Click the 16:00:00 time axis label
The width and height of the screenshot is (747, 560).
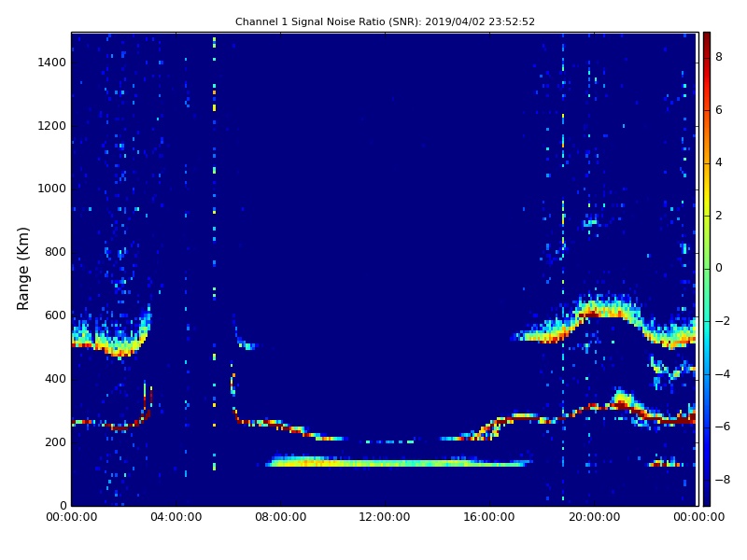click(x=489, y=517)
